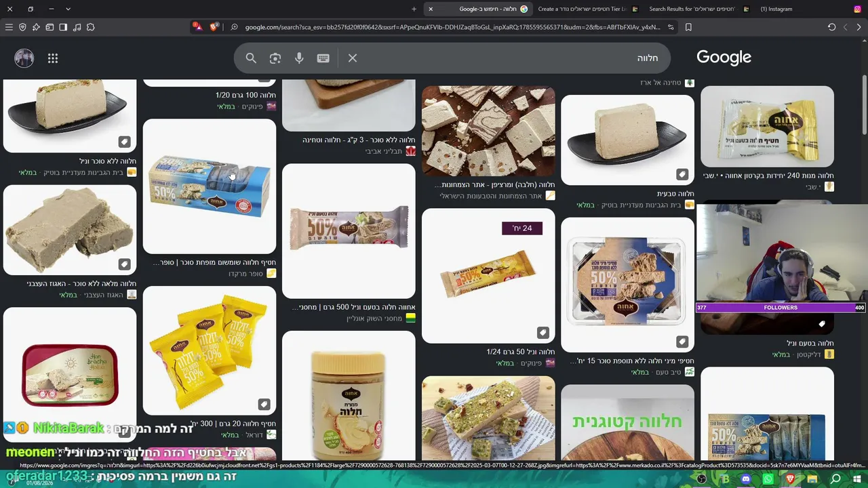The height and width of the screenshot is (488, 868).
Task: Open the on-screen keyboard input tool
Action: click(x=323, y=58)
